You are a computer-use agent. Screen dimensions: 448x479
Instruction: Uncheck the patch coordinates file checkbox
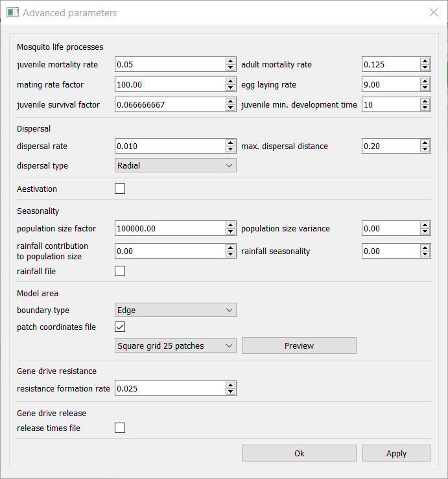(120, 327)
